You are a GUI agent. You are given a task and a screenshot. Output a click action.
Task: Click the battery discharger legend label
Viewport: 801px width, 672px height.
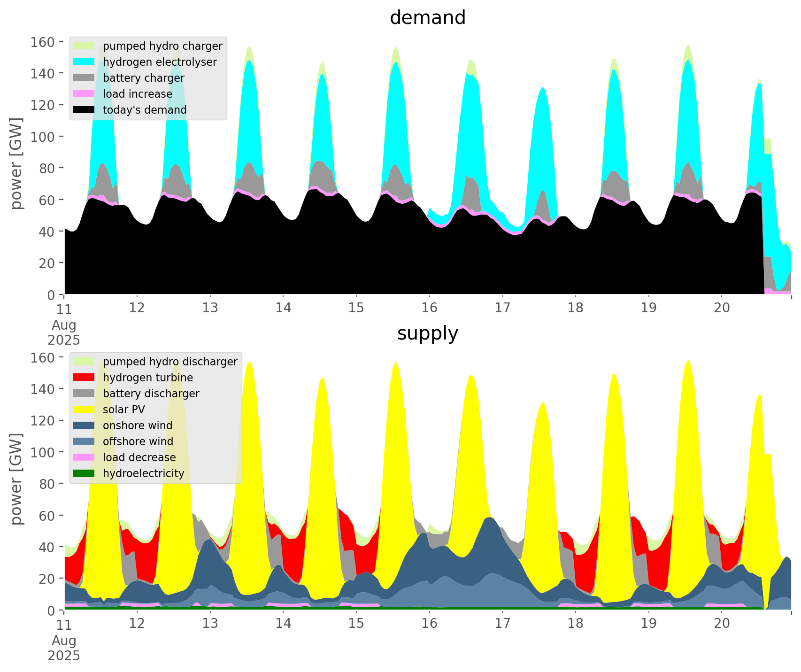tap(151, 394)
